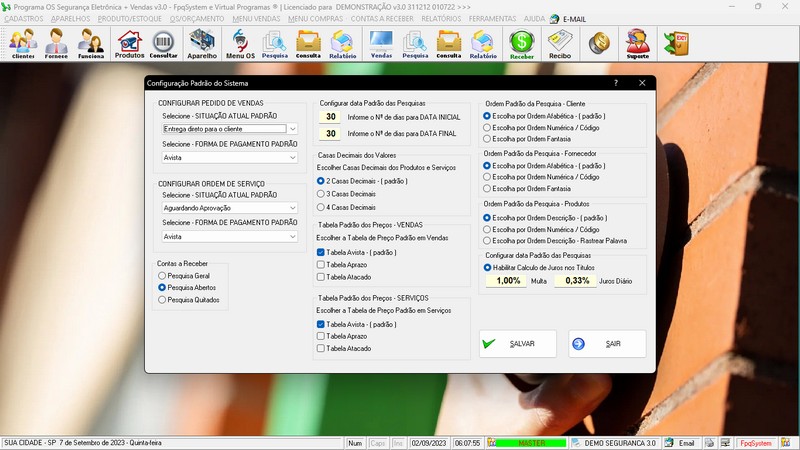
Task: Enable Tabela Aprazo under Preços - VENDAS
Action: point(321,265)
